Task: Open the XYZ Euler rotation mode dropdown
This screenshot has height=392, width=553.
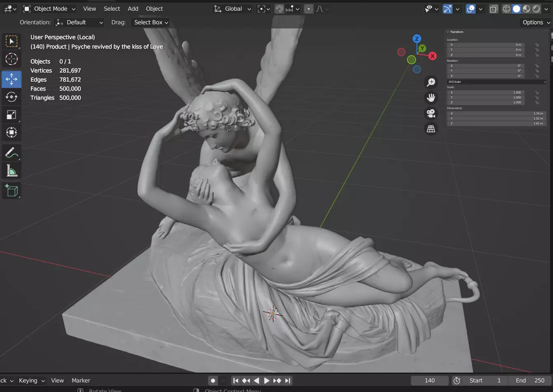Action: [497, 82]
